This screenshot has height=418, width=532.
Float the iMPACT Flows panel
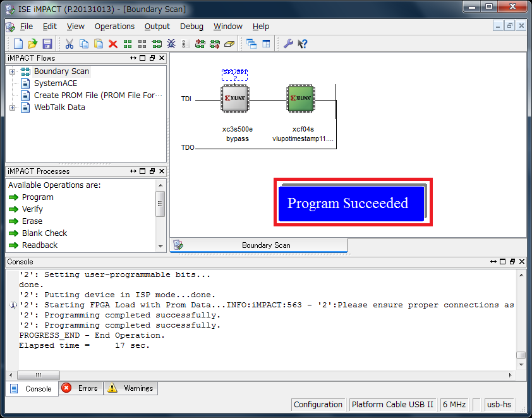point(152,58)
